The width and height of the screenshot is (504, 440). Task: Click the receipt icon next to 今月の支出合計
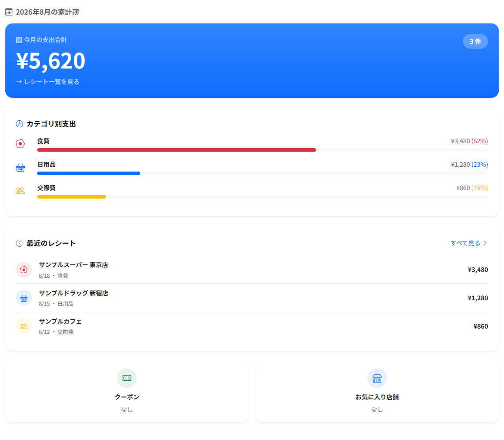[19, 40]
